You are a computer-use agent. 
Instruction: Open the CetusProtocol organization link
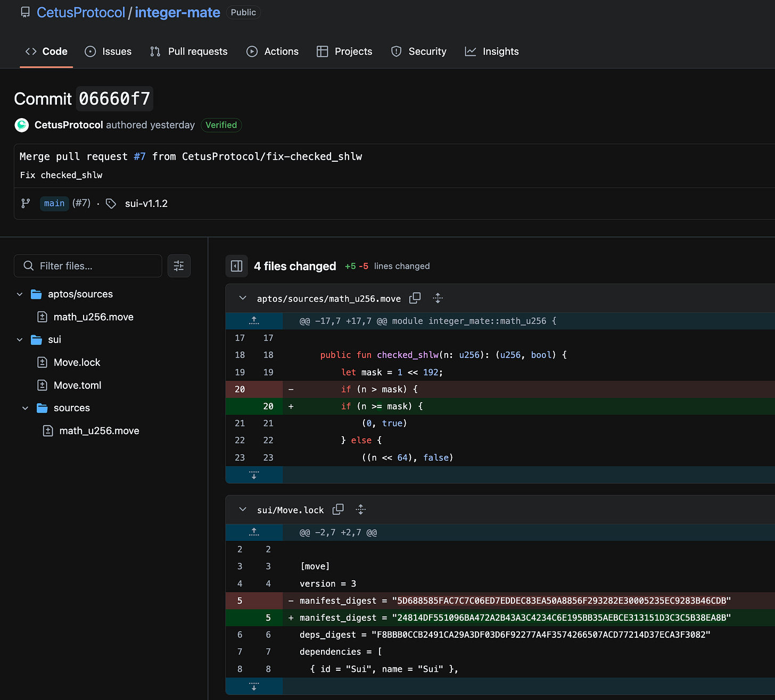(80, 12)
